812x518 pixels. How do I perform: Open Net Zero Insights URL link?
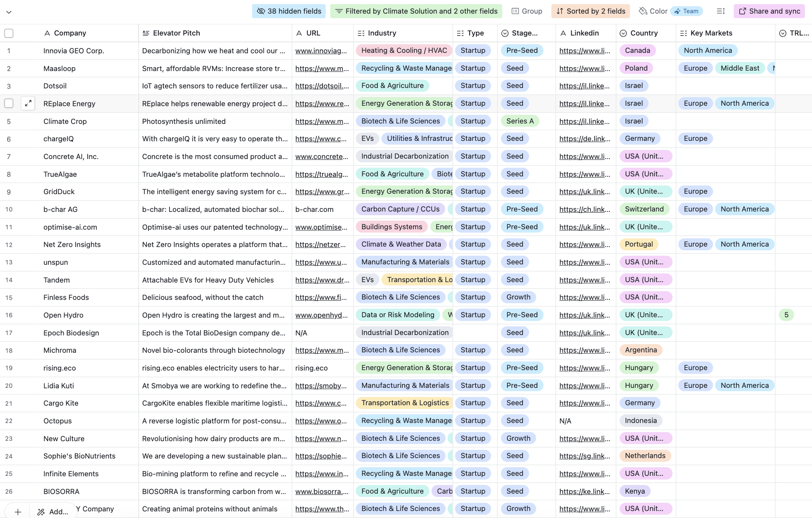[x=320, y=245]
